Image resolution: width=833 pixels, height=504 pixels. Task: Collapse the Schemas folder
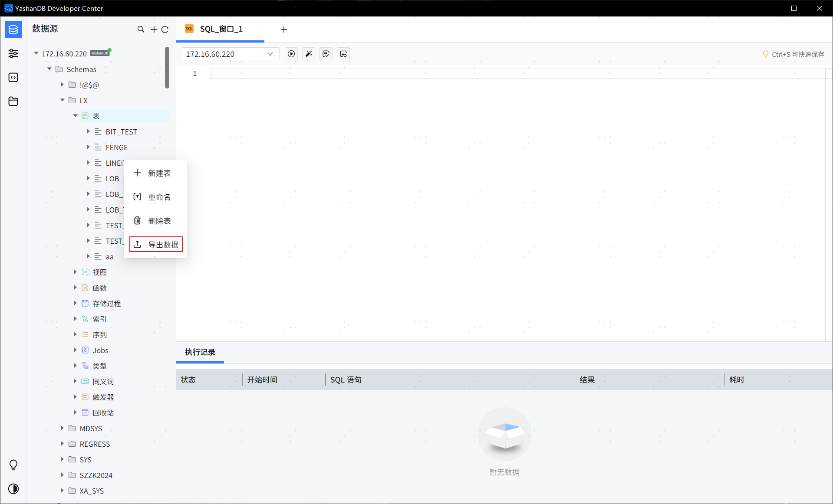(x=49, y=69)
